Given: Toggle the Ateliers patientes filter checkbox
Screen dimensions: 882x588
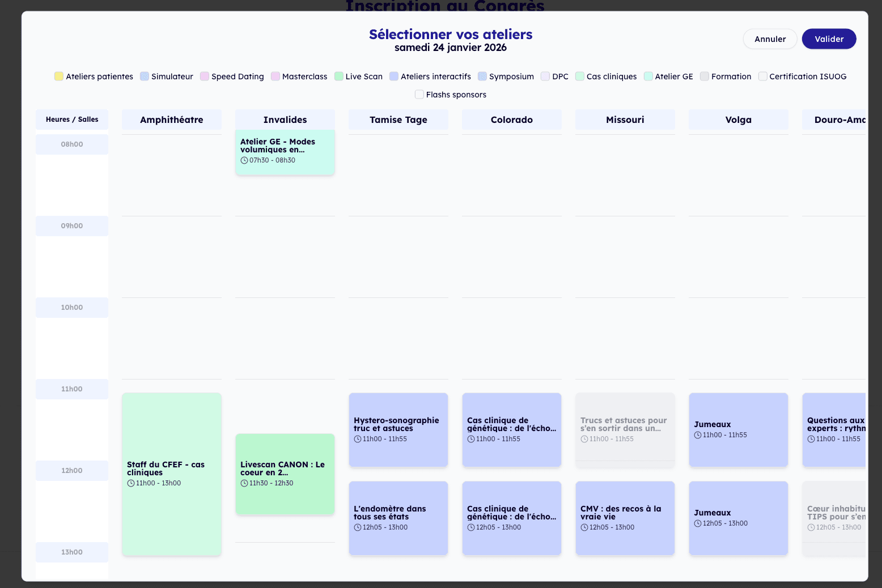Looking at the screenshot, I should pos(59,76).
